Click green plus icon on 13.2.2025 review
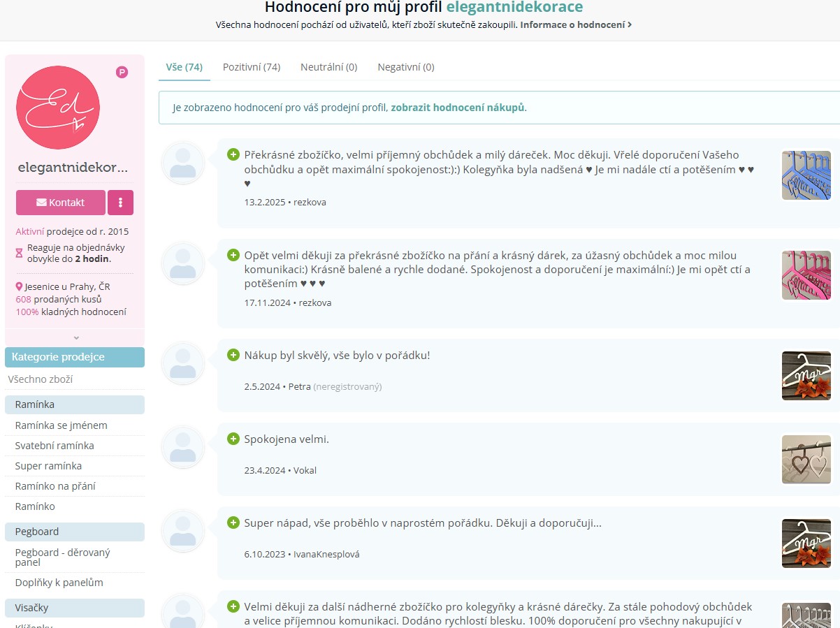This screenshot has height=628, width=840. (233, 154)
